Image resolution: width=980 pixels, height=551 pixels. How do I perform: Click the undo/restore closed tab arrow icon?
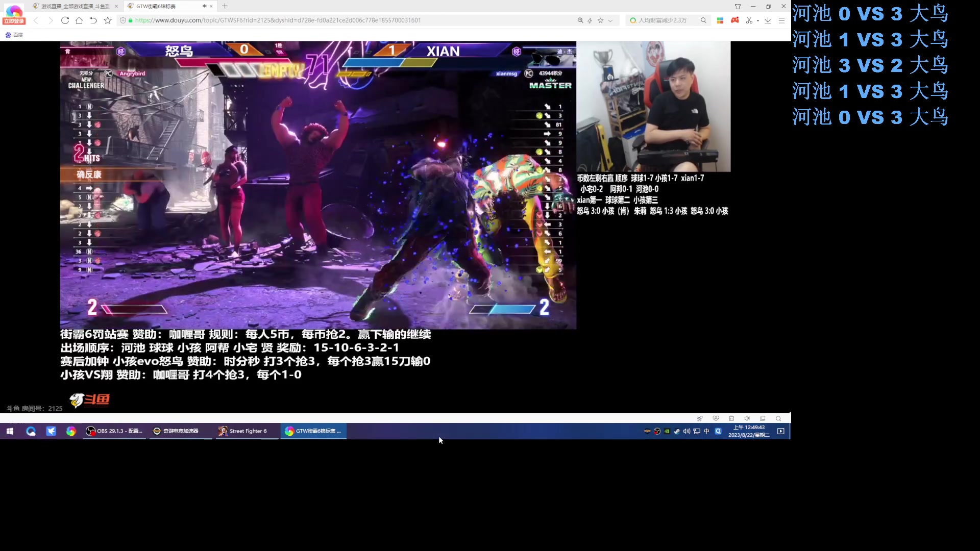(93, 20)
